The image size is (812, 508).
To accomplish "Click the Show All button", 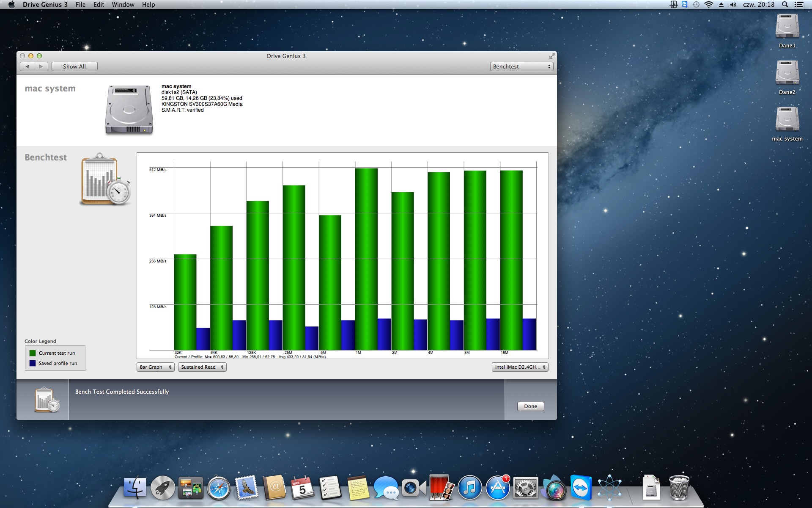I will click(x=74, y=66).
